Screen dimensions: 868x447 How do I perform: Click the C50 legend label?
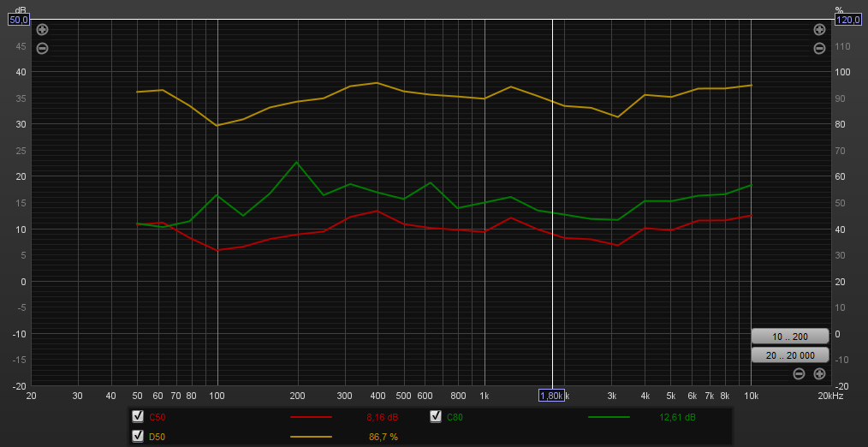[158, 417]
